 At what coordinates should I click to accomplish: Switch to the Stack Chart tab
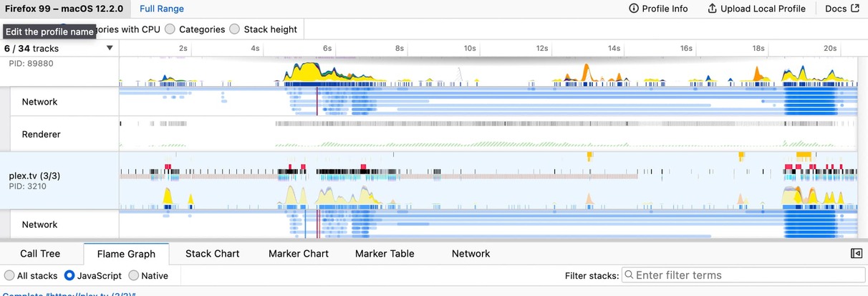point(212,254)
